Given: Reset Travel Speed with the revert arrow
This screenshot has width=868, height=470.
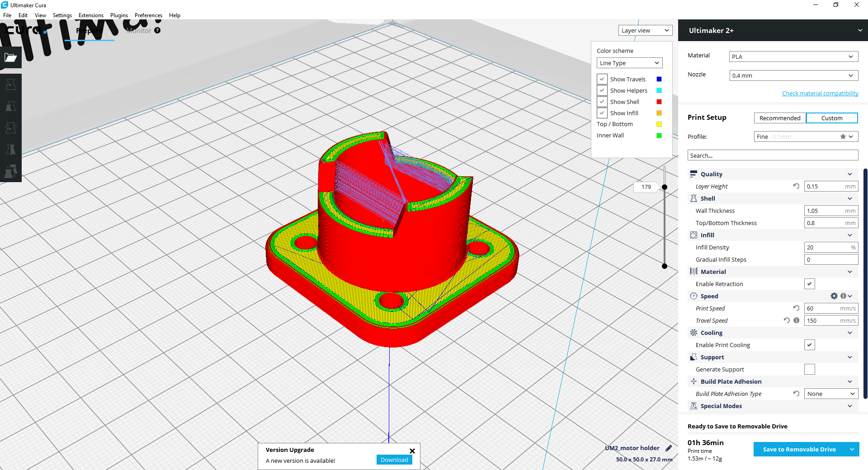Looking at the screenshot, I should point(787,320).
